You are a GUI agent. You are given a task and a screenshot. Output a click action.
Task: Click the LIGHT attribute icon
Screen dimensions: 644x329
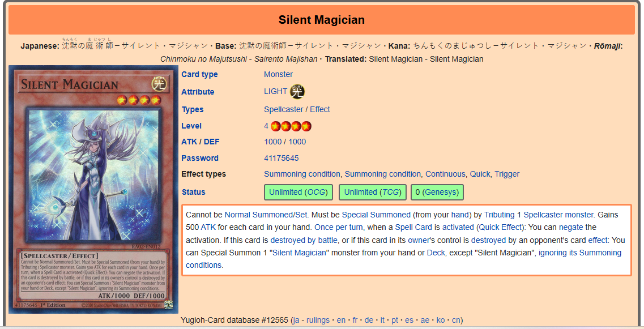pos(297,92)
